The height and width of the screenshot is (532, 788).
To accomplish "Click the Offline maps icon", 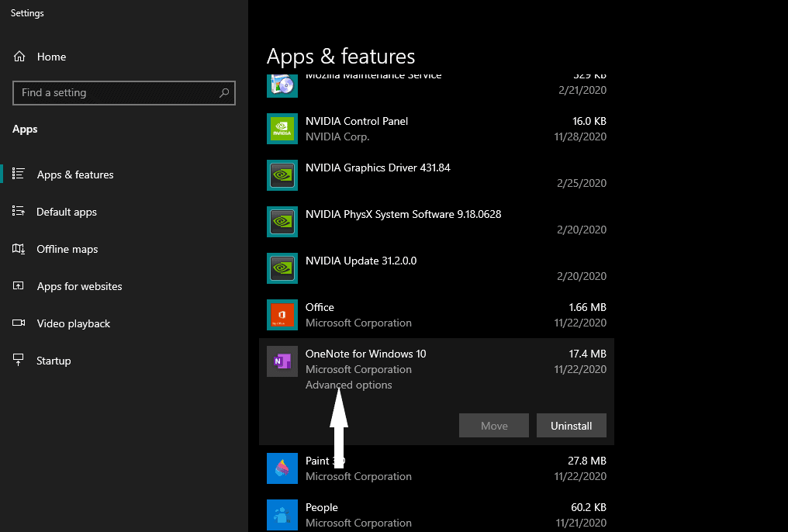I will click(18, 249).
